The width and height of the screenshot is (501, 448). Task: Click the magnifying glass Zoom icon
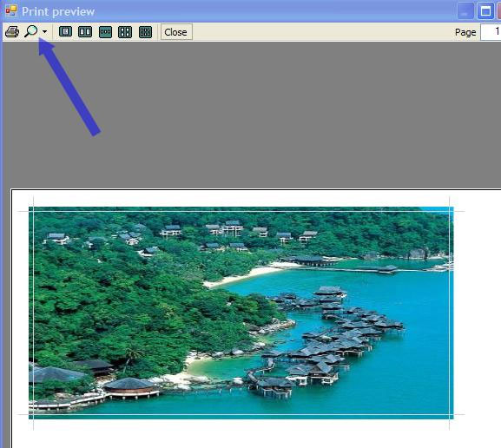point(31,31)
